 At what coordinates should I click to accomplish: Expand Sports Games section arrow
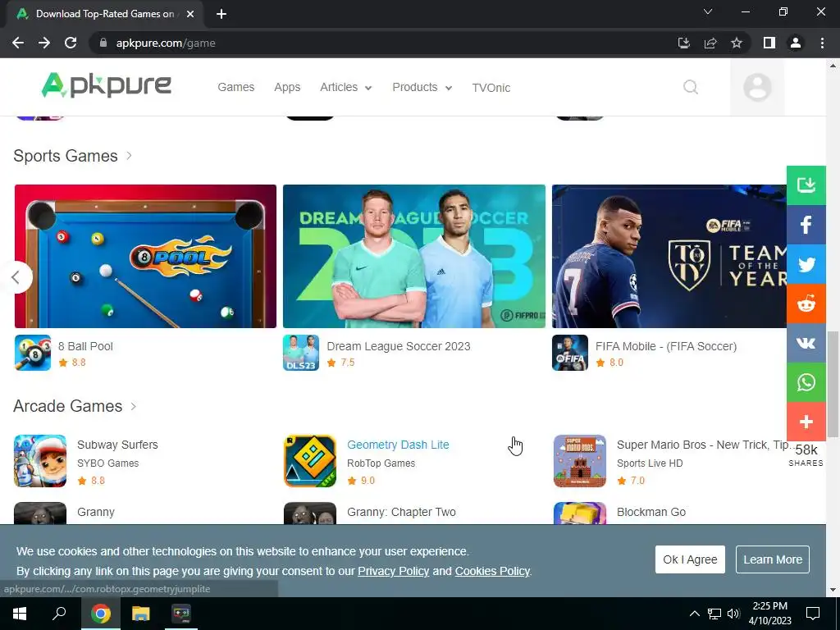129,156
